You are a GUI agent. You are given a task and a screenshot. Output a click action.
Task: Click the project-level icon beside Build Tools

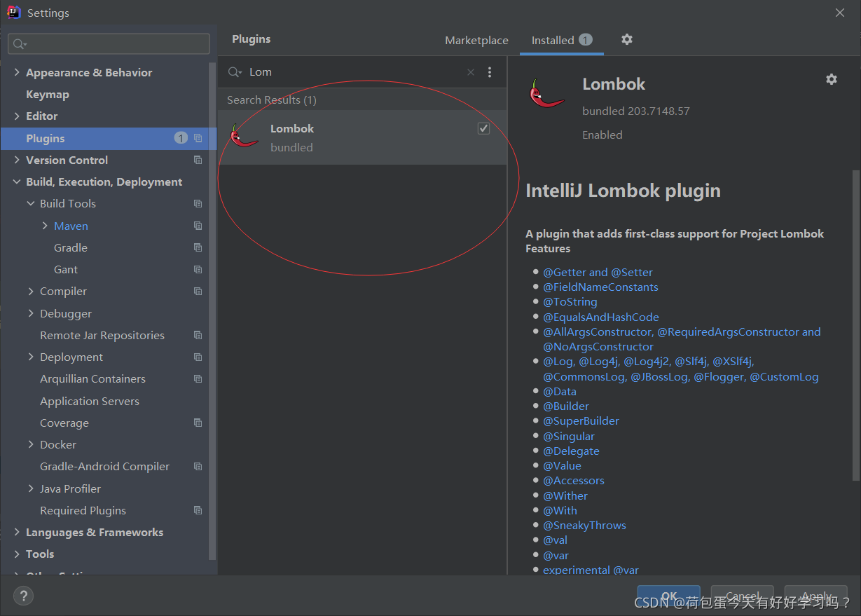coord(198,203)
